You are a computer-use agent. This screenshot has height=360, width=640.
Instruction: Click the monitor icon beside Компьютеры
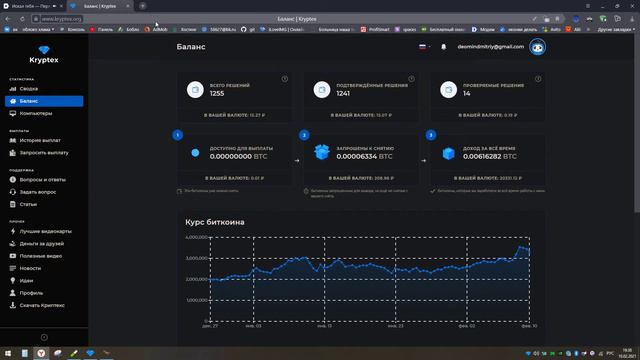coord(13,113)
